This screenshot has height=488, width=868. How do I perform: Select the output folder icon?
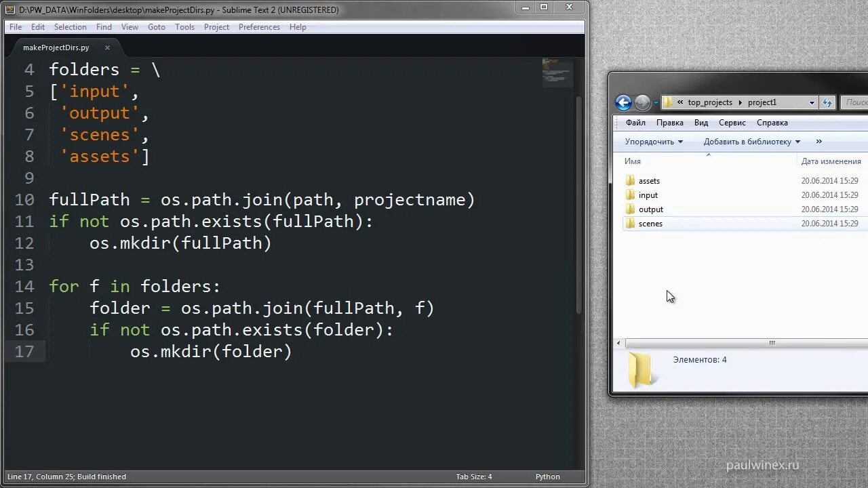coord(630,209)
